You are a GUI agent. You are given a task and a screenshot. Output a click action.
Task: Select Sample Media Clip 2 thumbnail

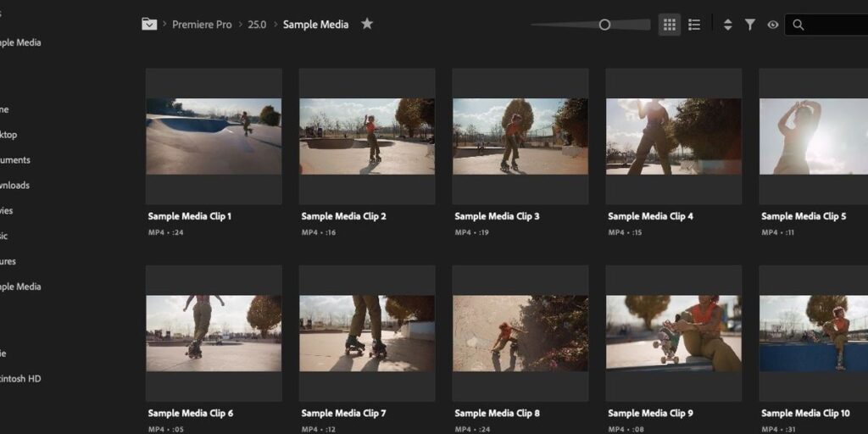click(x=367, y=136)
